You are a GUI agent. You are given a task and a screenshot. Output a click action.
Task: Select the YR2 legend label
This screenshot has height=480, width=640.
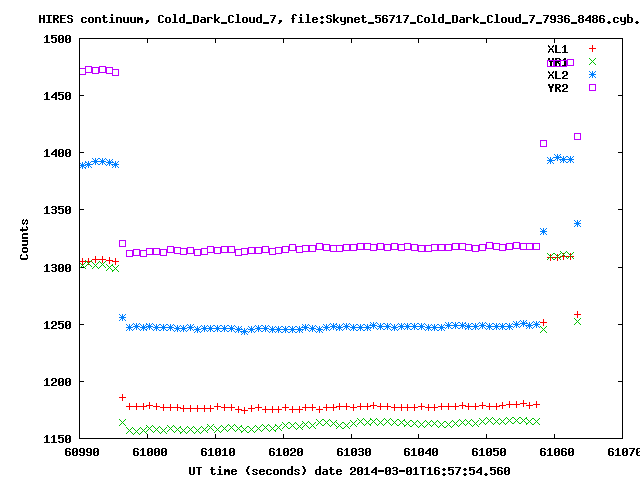click(558, 88)
